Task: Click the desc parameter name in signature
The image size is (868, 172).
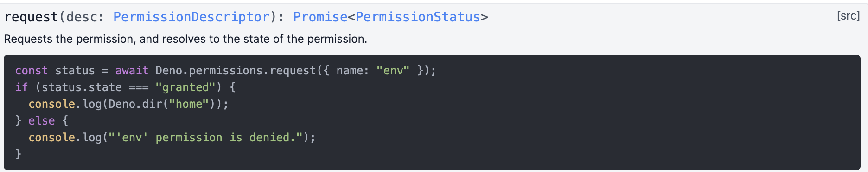Action: pyautogui.click(x=81, y=17)
